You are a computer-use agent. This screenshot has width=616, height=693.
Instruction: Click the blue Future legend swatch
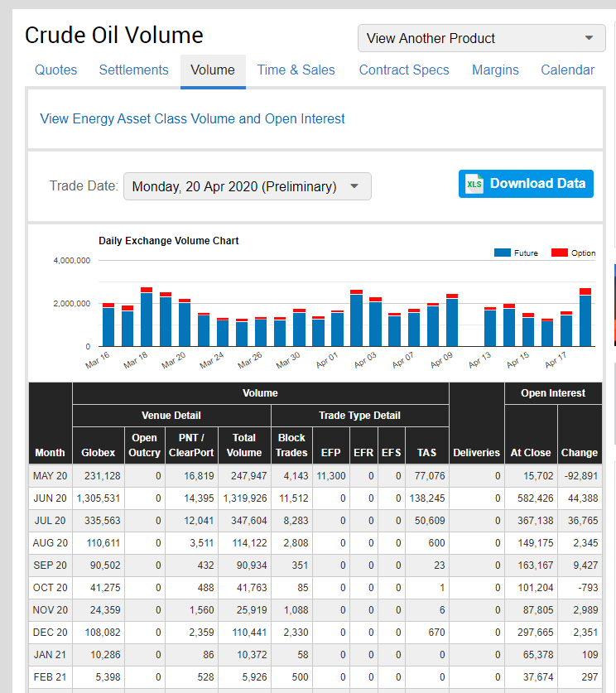tap(502, 253)
